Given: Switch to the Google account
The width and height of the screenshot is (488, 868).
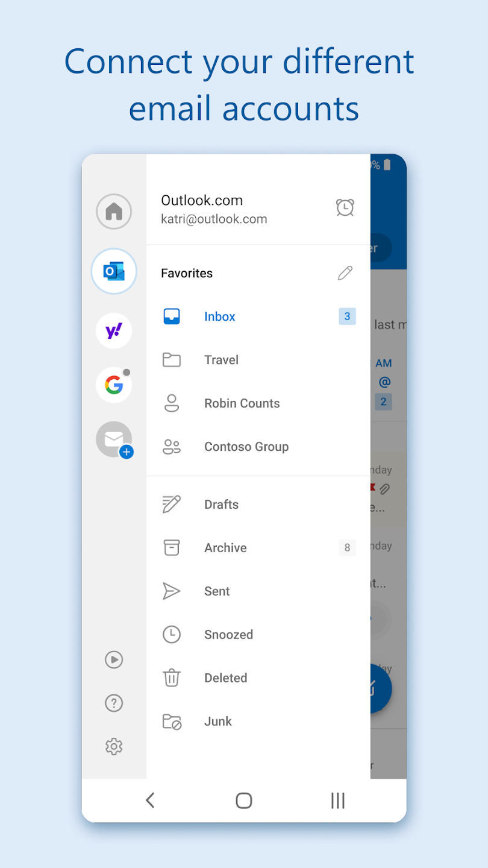Looking at the screenshot, I should pyautogui.click(x=114, y=385).
